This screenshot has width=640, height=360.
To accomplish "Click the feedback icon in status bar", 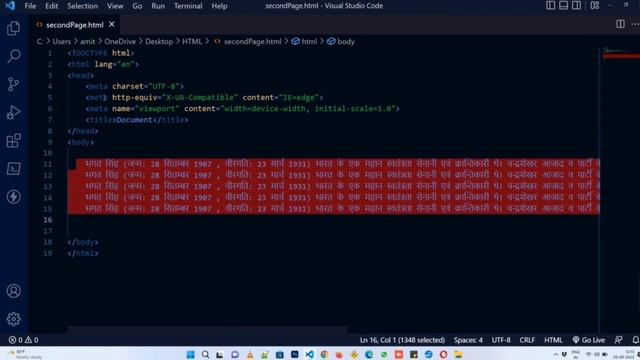I will point(618,340).
